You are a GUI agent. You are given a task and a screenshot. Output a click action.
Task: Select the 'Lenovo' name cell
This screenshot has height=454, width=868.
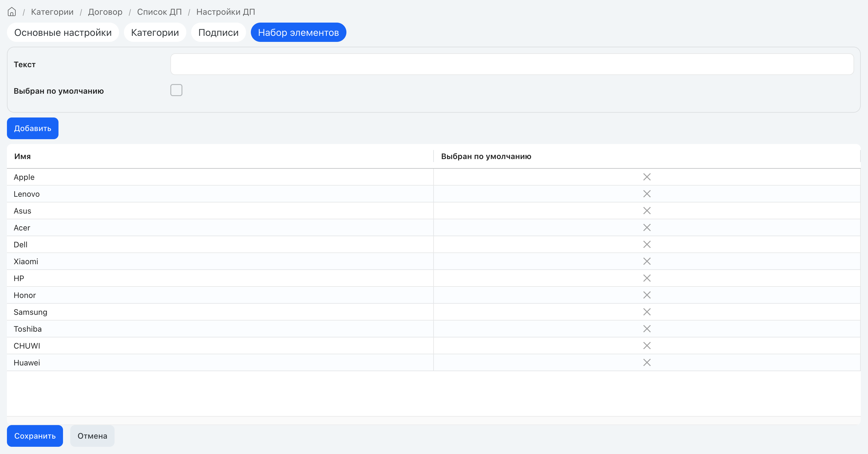[220, 194]
